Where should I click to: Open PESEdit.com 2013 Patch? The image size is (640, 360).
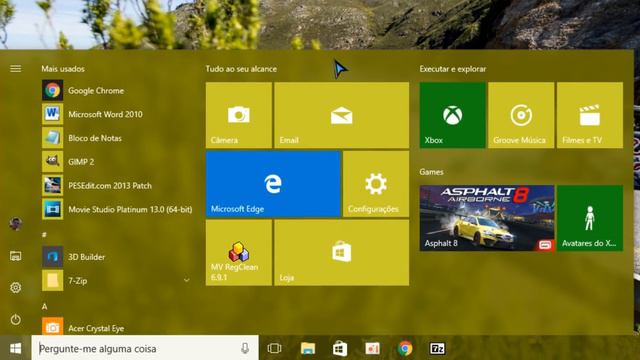[x=117, y=186]
